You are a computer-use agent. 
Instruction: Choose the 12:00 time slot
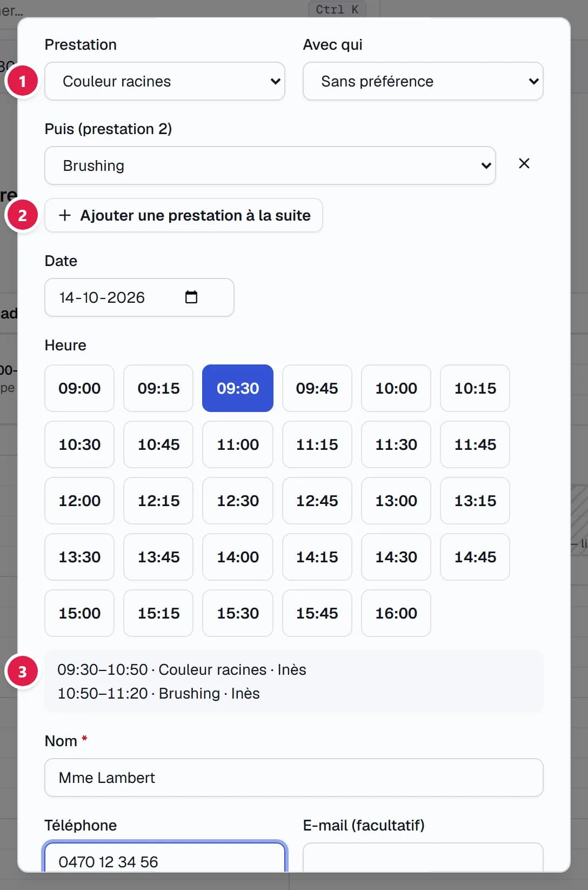click(79, 501)
